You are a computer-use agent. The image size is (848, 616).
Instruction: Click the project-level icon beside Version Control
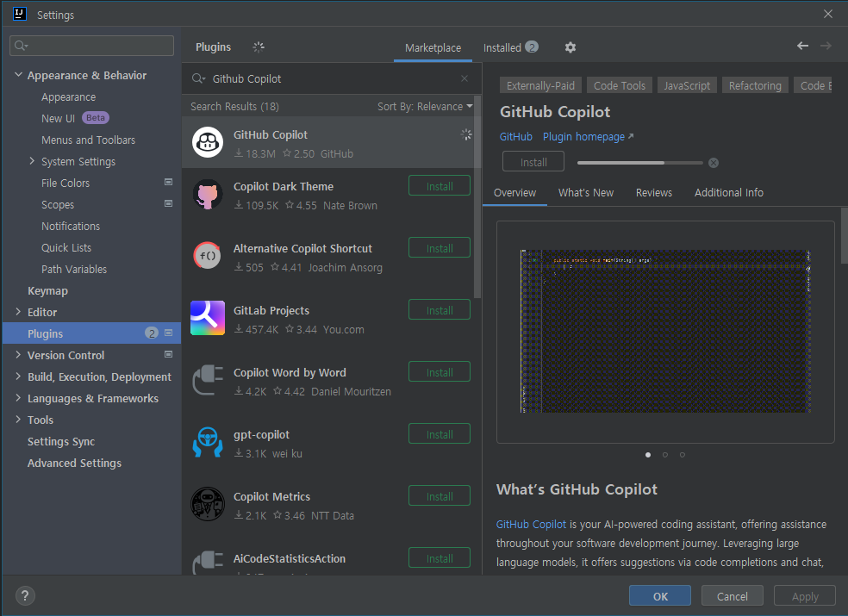pos(168,354)
